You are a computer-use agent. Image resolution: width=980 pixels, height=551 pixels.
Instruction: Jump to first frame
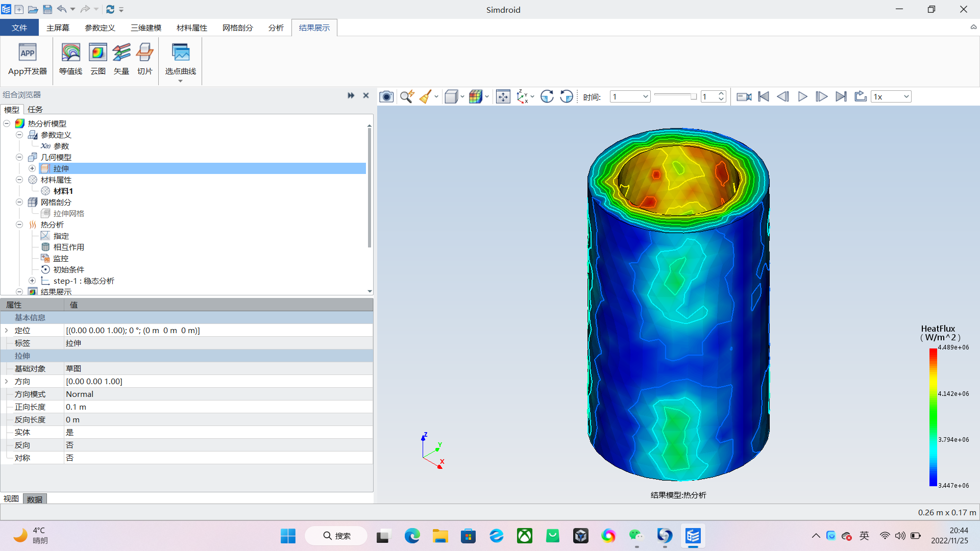[x=764, y=96]
